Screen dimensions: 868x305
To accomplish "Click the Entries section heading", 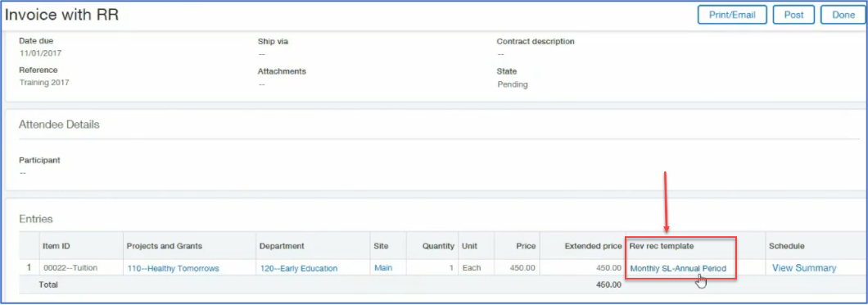I will [35, 219].
